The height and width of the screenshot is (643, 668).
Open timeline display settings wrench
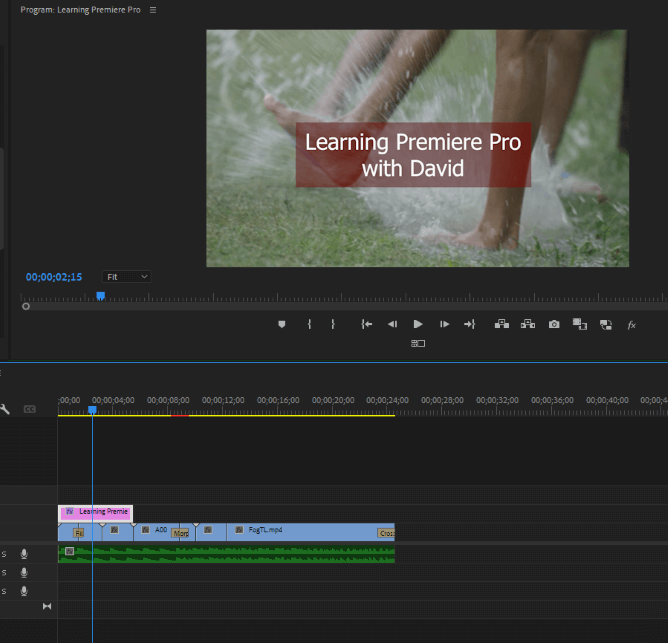coord(5,409)
